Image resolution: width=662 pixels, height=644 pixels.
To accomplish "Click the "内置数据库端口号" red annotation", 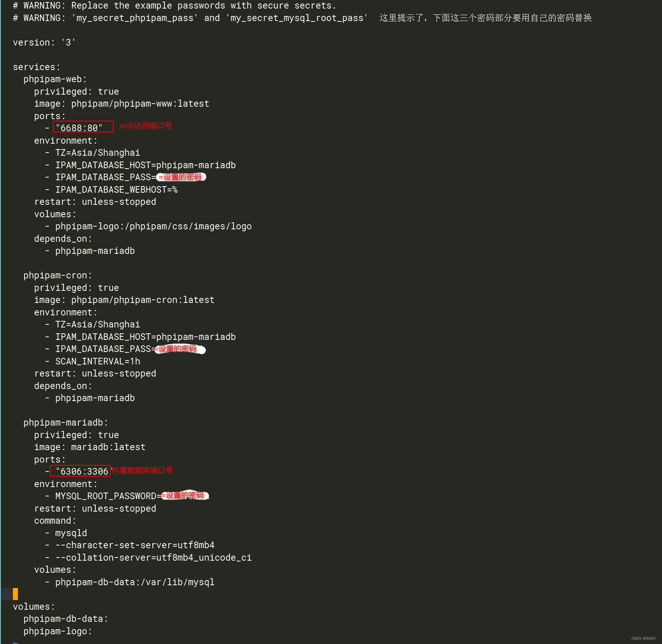I will 142,470.
